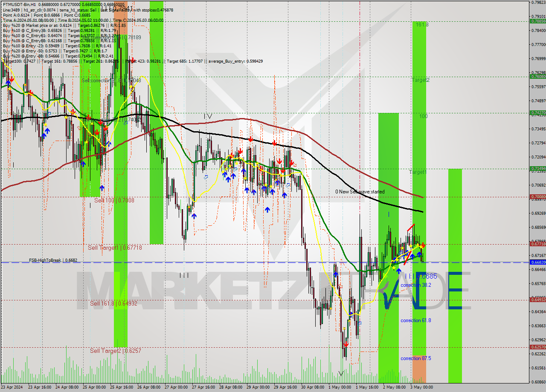This screenshot has width=546, height=392.
Task: Click the 'Time A:2024.05.01 08:00:00' text
Action: tap(28, 20)
